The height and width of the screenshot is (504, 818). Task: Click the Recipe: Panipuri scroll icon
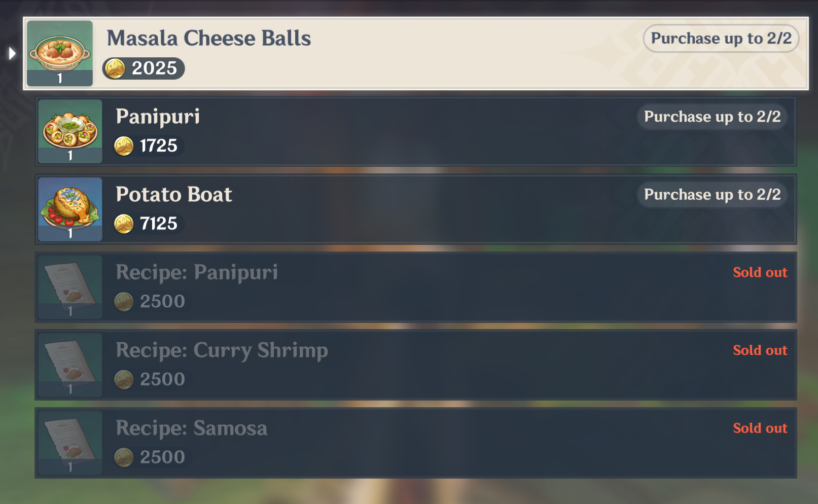pos(70,287)
